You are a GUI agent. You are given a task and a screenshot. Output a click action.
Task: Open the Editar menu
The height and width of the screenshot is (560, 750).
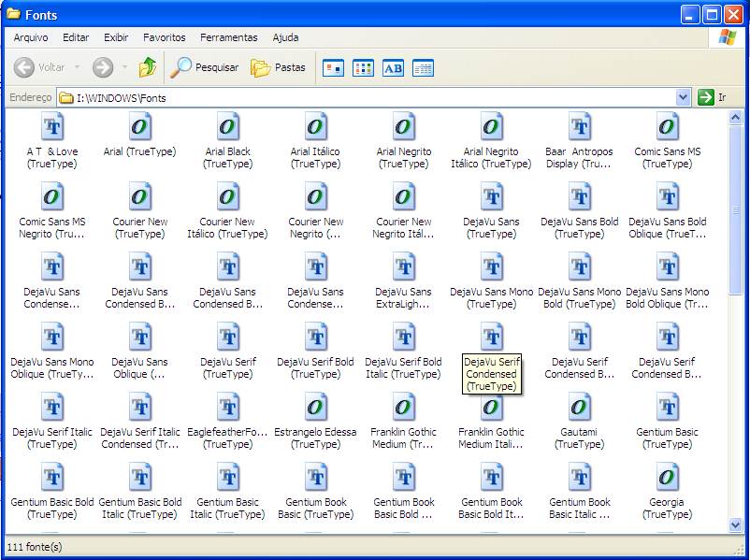pos(76,37)
